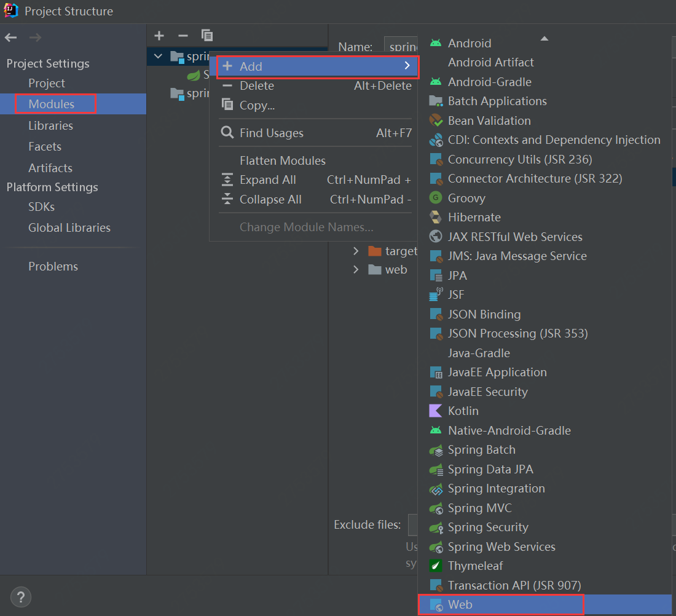Image resolution: width=676 pixels, height=616 pixels.
Task: Click the module Name input field
Action: pos(401,45)
